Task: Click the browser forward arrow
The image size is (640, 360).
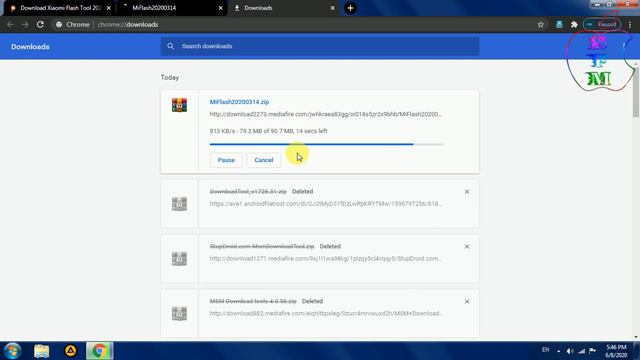Action: point(25,24)
